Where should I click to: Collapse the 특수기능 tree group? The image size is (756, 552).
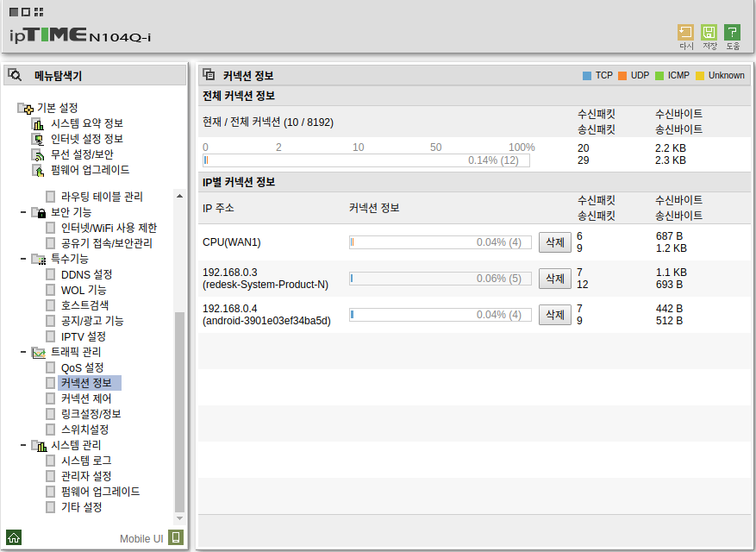pos(23,259)
